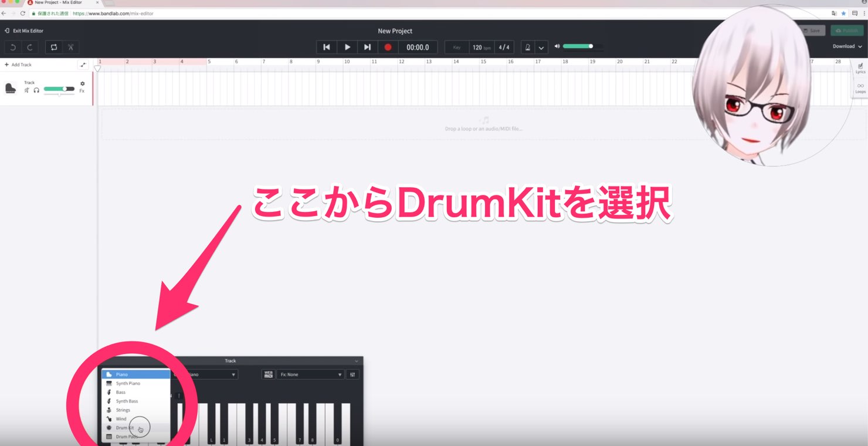The height and width of the screenshot is (446, 868).
Task: Start recording with the red record button
Action: point(388,47)
